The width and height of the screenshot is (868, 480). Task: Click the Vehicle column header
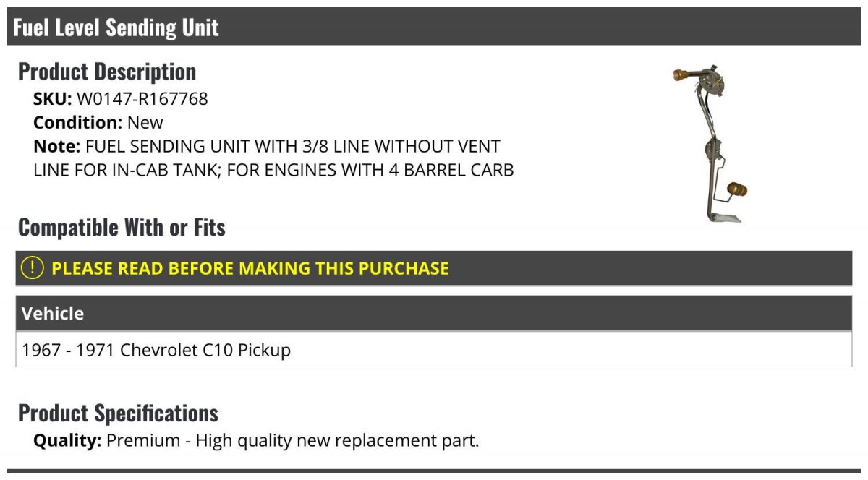click(x=53, y=313)
